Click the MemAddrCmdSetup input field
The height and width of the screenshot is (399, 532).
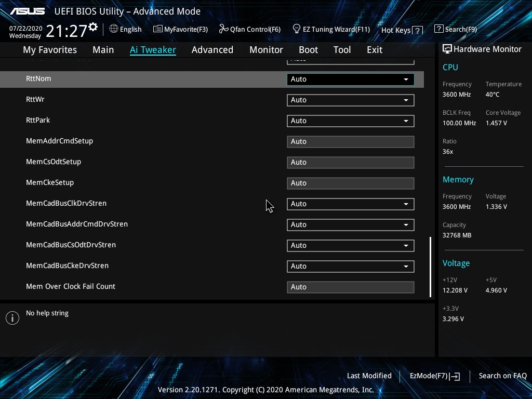click(x=350, y=141)
